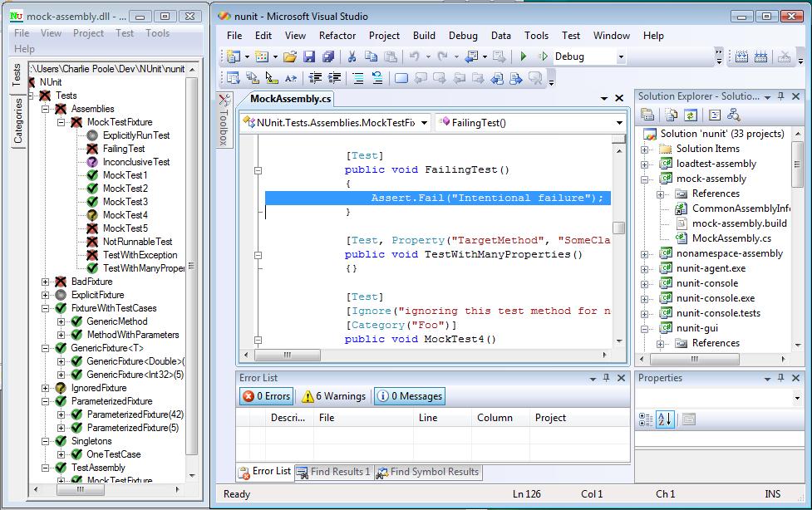This screenshot has width=812, height=510.
Task: Close the Error List panel
Action: 622,379
